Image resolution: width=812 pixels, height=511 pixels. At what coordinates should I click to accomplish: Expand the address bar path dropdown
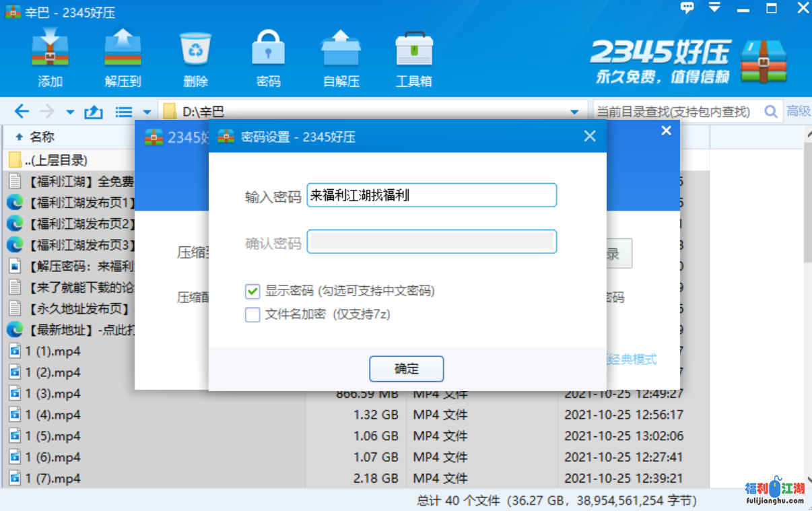click(574, 112)
